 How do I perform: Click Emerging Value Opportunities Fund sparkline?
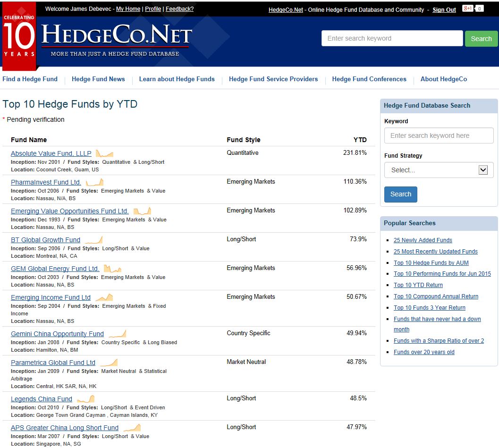(x=142, y=211)
